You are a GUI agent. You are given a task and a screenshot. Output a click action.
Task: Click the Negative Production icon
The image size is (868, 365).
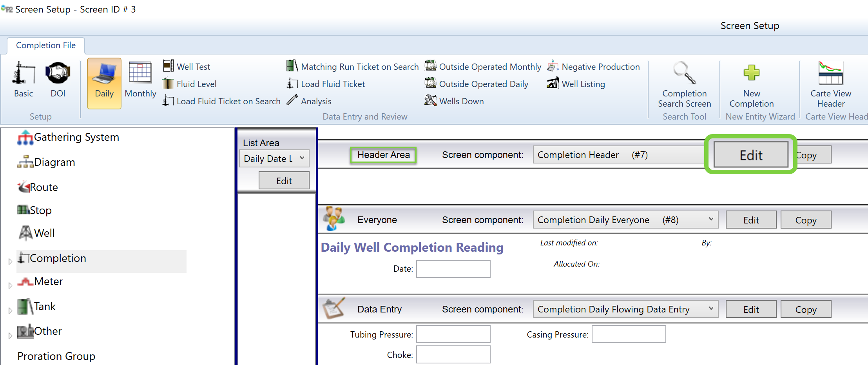pyautogui.click(x=553, y=66)
